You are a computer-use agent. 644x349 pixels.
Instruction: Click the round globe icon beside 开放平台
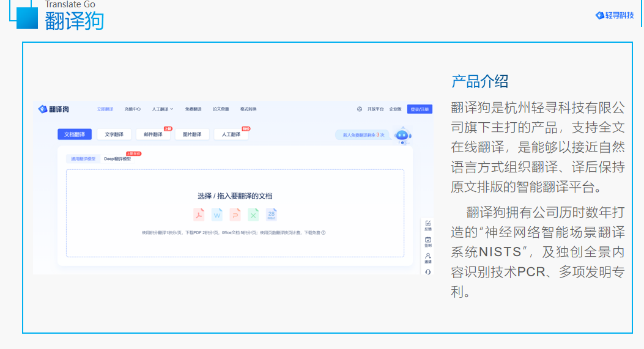(x=360, y=109)
